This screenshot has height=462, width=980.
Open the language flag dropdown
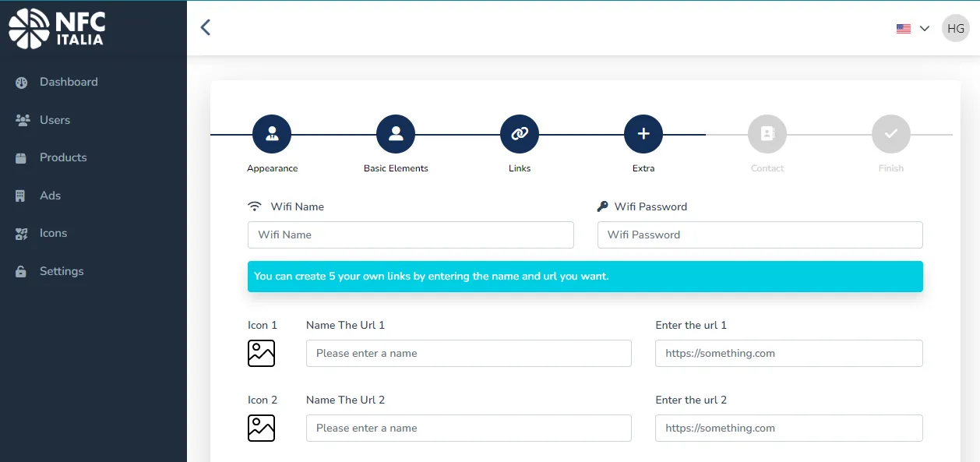click(913, 29)
